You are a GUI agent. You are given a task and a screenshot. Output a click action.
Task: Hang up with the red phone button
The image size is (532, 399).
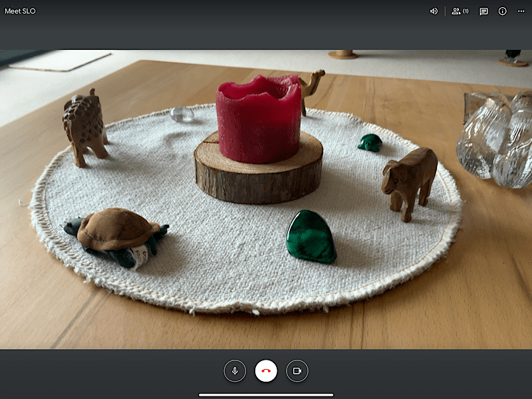pos(266,370)
